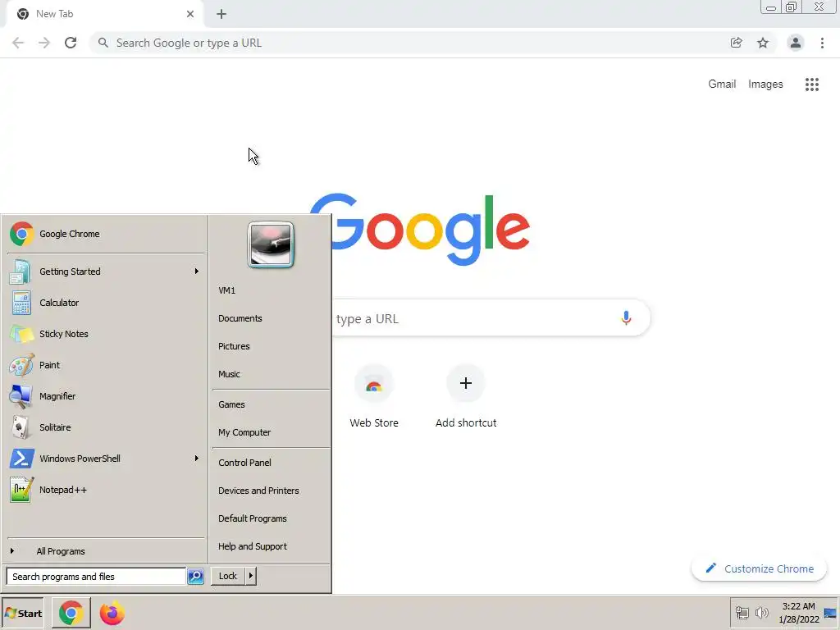The width and height of the screenshot is (840, 630).
Task: Launch Notepad++ from the Start menu
Action: [x=106, y=490]
